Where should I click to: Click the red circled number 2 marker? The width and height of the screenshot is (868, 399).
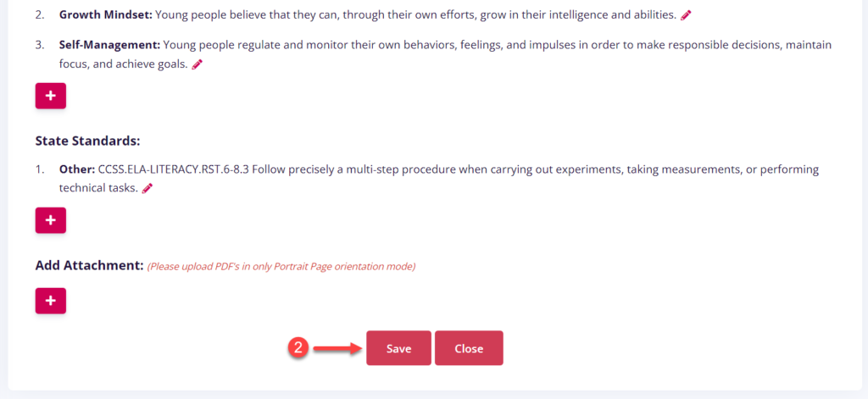297,348
